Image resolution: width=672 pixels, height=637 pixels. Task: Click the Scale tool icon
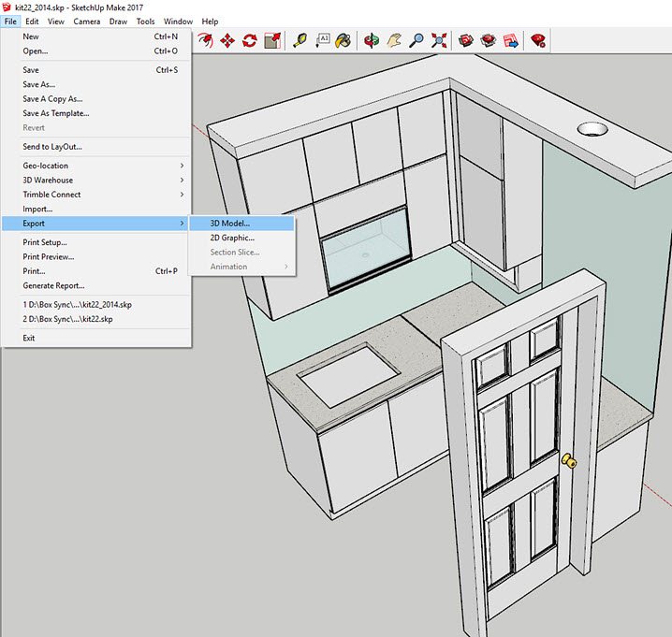272,40
